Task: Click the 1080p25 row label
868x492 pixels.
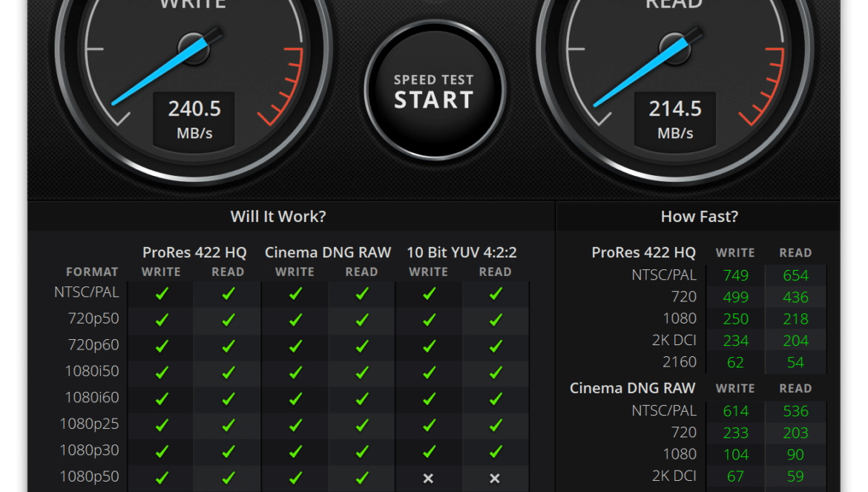Action: (89, 424)
